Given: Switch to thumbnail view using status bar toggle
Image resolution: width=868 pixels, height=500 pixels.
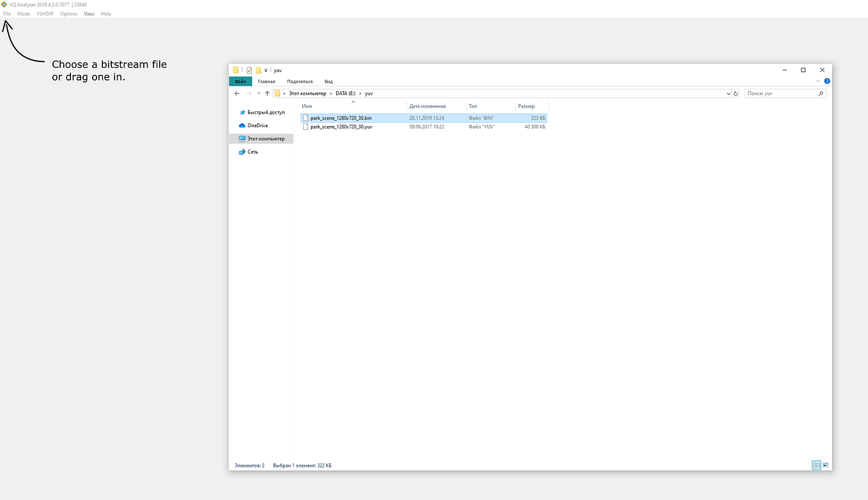Looking at the screenshot, I should (827, 465).
